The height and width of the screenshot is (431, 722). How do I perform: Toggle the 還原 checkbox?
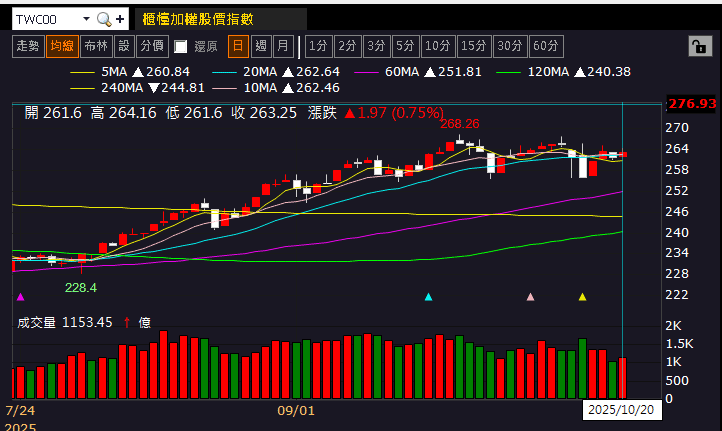(x=180, y=47)
